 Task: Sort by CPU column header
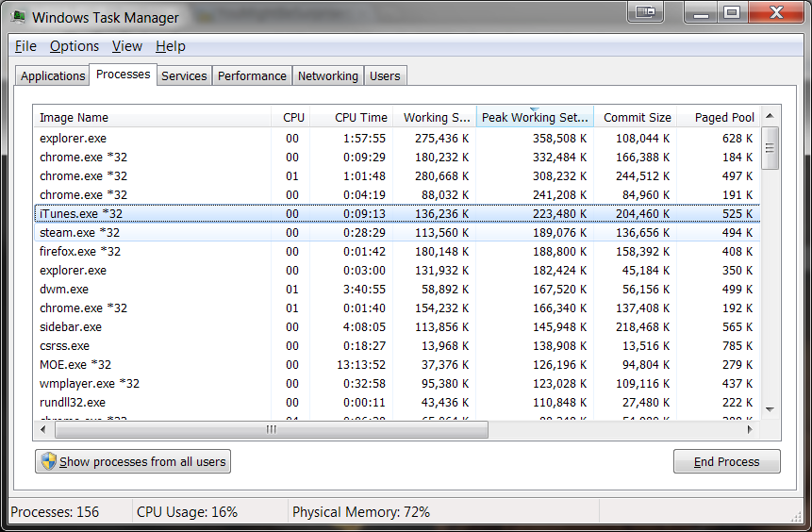290,117
